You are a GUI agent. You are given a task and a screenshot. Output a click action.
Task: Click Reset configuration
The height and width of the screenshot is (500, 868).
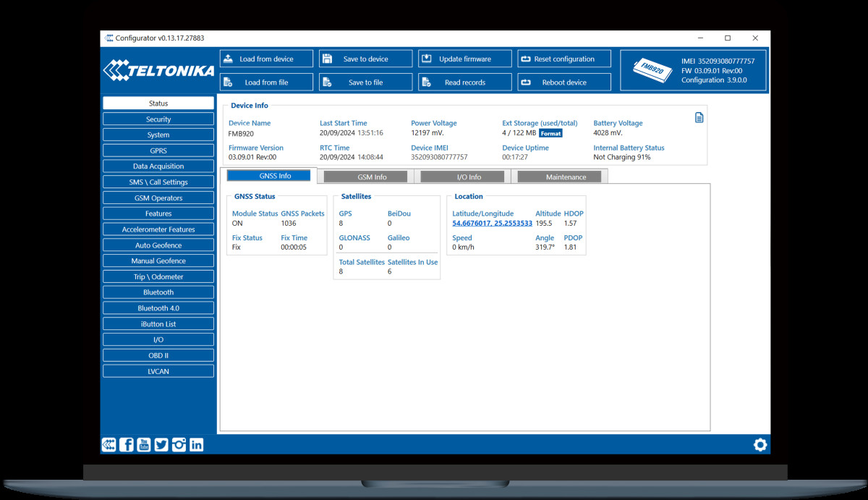point(563,59)
